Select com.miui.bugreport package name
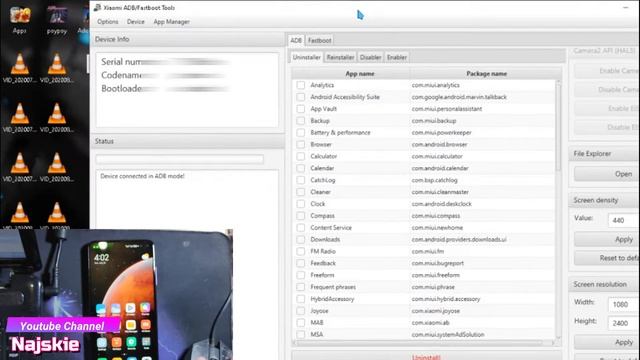This screenshot has height=360, width=640. (438, 263)
